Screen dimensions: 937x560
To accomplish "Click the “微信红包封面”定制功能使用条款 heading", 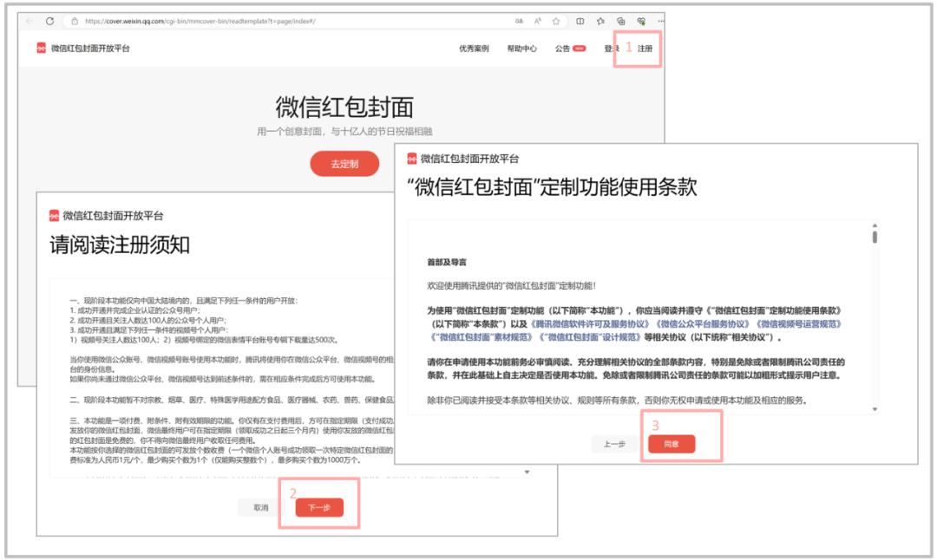I will 552,187.
